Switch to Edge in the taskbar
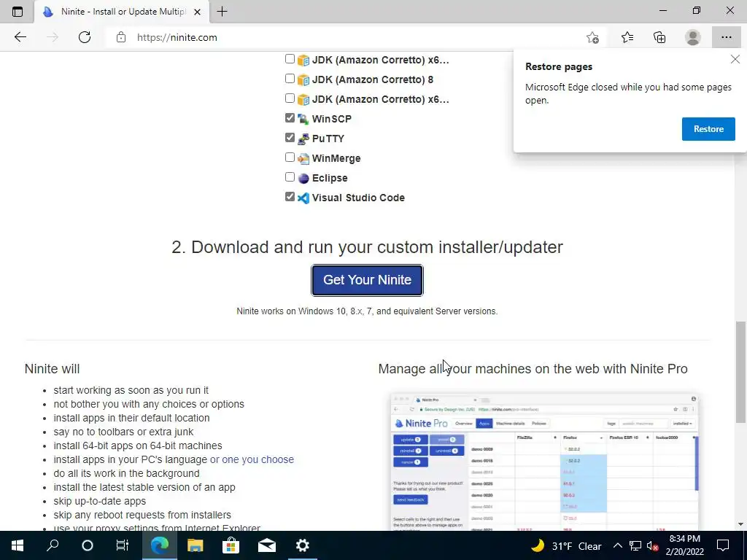 coord(160,545)
